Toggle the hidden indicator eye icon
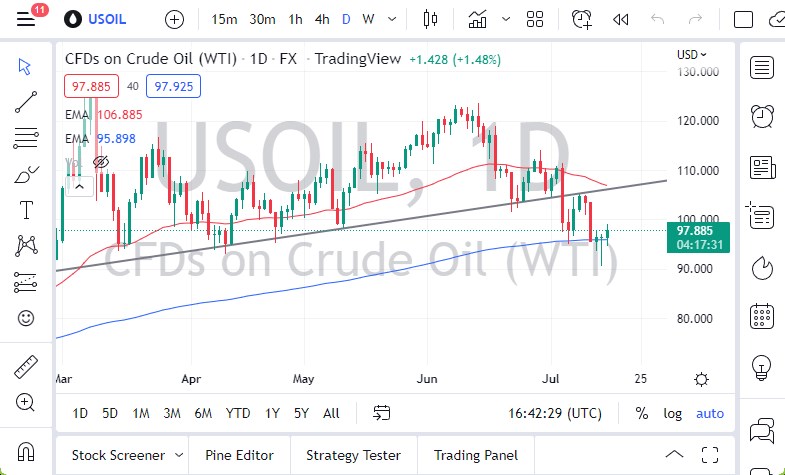Screen dimensions: 785x475 100,161
